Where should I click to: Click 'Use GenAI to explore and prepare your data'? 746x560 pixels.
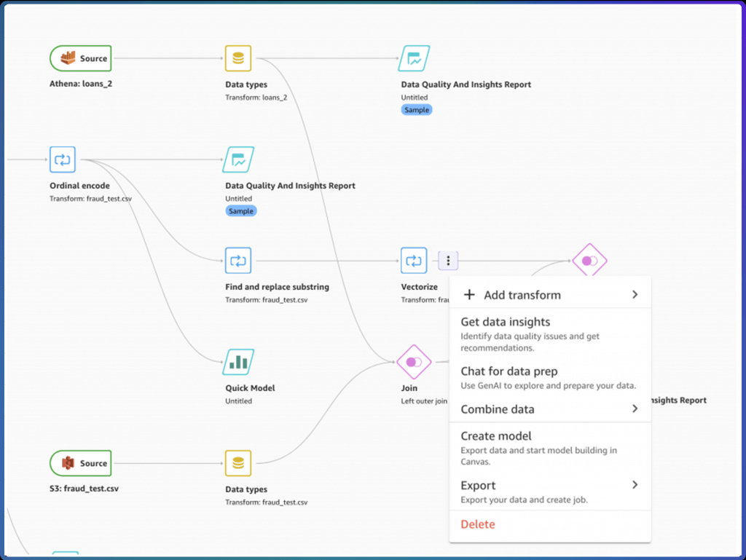point(548,385)
